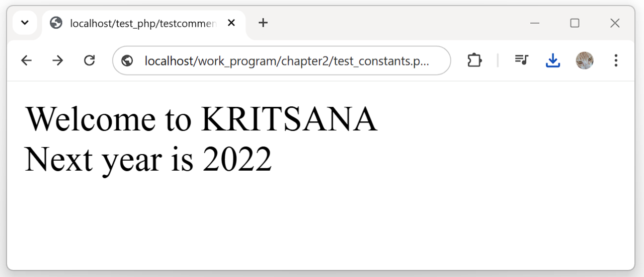Open the tab search chevron dropdown
This screenshot has height=277, width=644.
coord(25,23)
